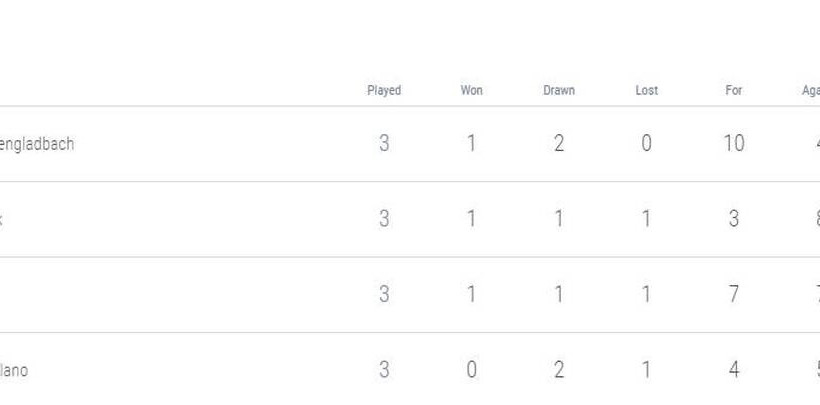Image resolution: width=820 pixels, height=405 pixels.
Task: Click the Played column header
Action: point(384,90)
